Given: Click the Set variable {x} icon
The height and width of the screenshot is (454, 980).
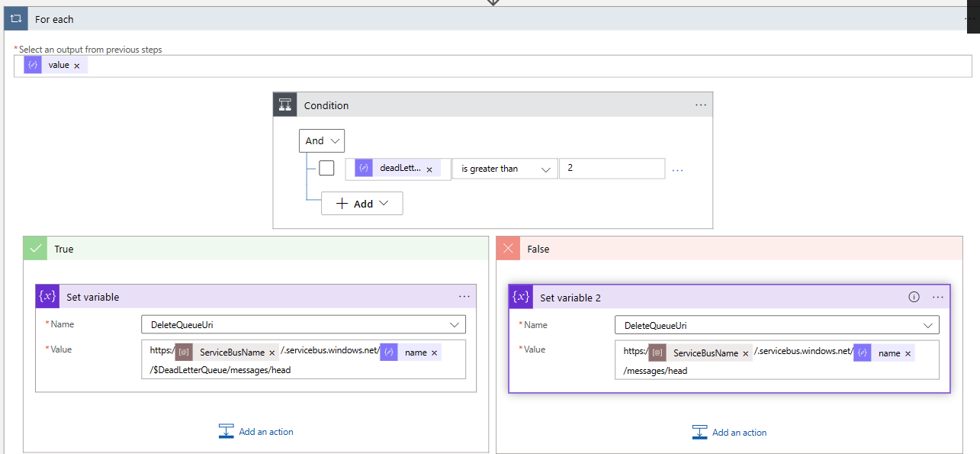Looking at the screenshot, I should pyautogui.click(x=47, y=296).
